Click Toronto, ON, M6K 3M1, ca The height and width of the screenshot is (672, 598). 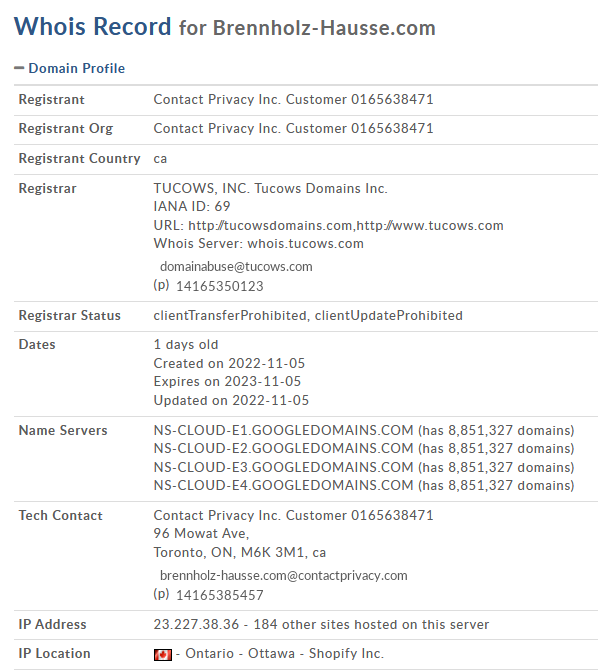[x=240, y=552]
